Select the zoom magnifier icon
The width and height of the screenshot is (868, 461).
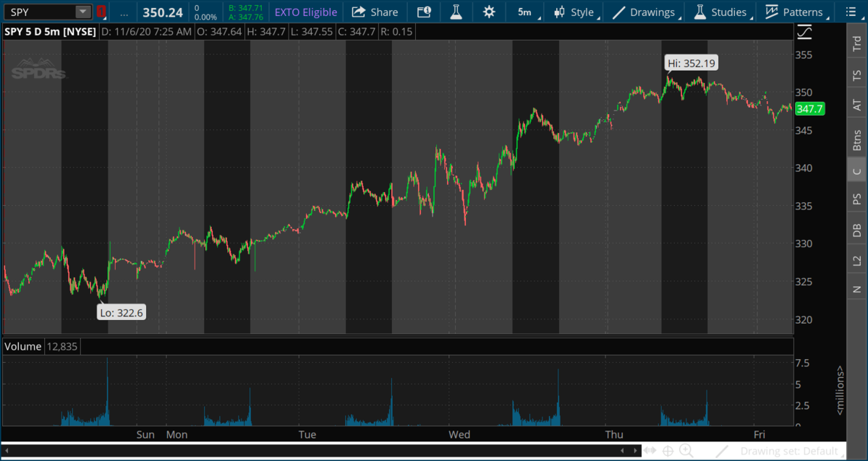(x=686, y=451)
